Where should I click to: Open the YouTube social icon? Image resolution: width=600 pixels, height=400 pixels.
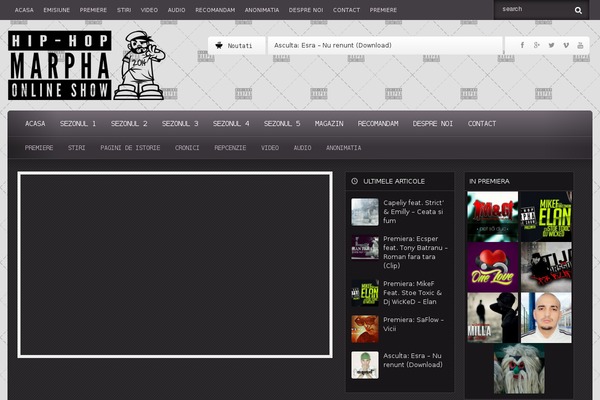click(x=580, y=45)
